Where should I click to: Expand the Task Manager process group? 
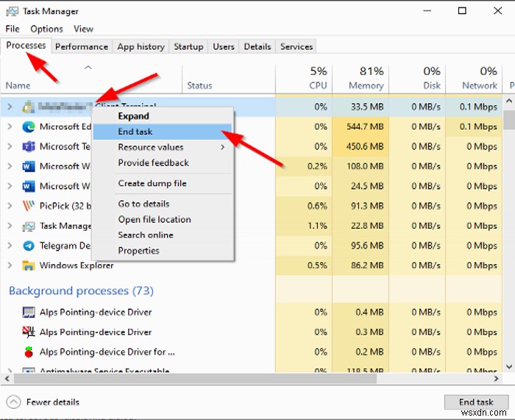pos(10,226)
